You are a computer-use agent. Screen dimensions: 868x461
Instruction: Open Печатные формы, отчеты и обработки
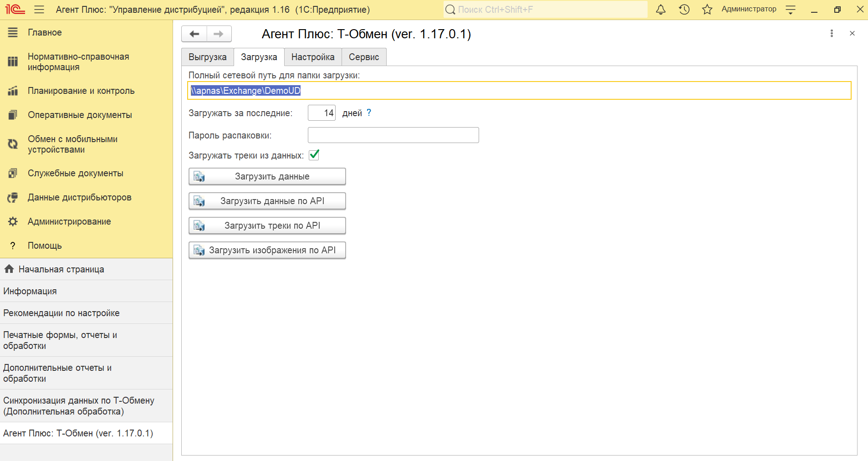(86, 340)
